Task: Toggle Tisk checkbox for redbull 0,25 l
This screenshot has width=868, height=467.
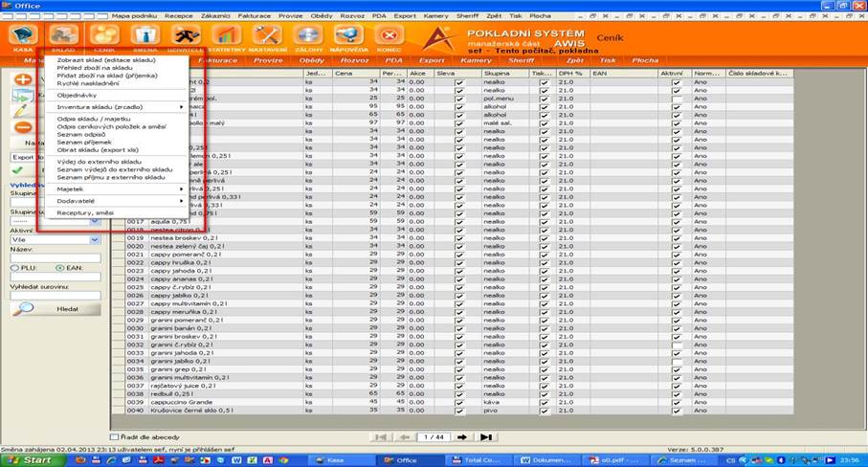Action: point(545,394)
